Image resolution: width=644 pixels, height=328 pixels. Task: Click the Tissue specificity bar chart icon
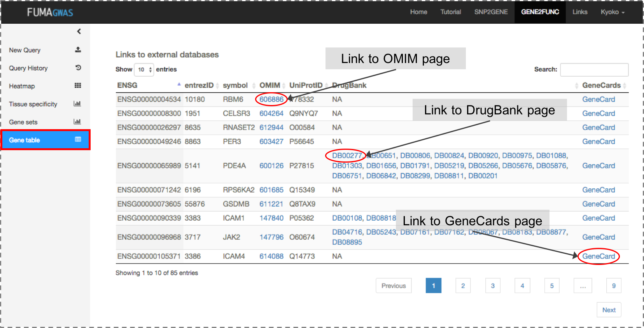(x=77, y=103)
